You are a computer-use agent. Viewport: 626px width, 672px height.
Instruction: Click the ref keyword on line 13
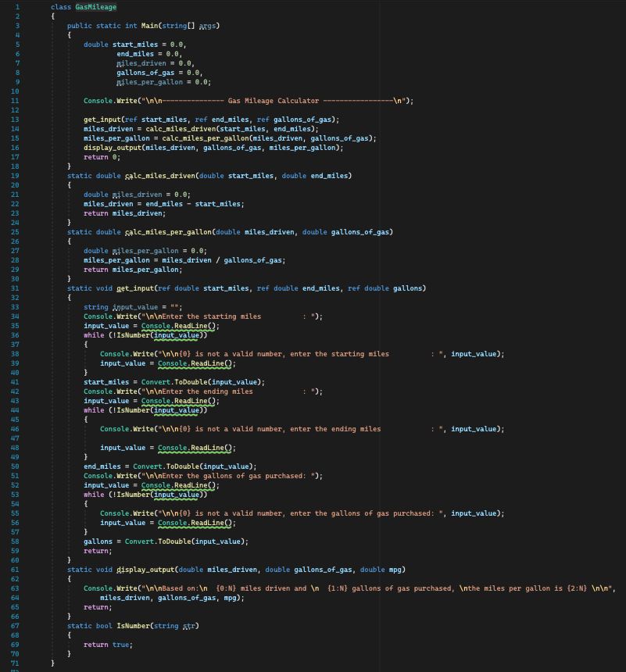[x=132, y=119]
